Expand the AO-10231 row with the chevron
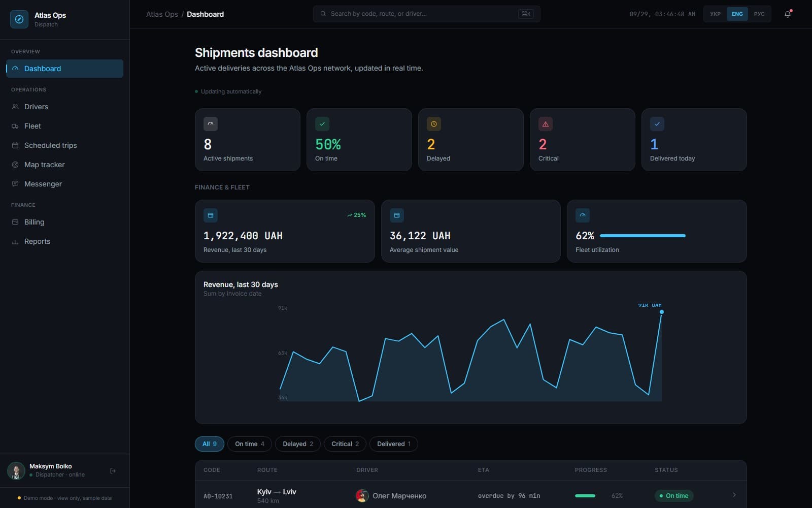The width and height of the screenshot is (812, 508). click(x=734, y=495)
